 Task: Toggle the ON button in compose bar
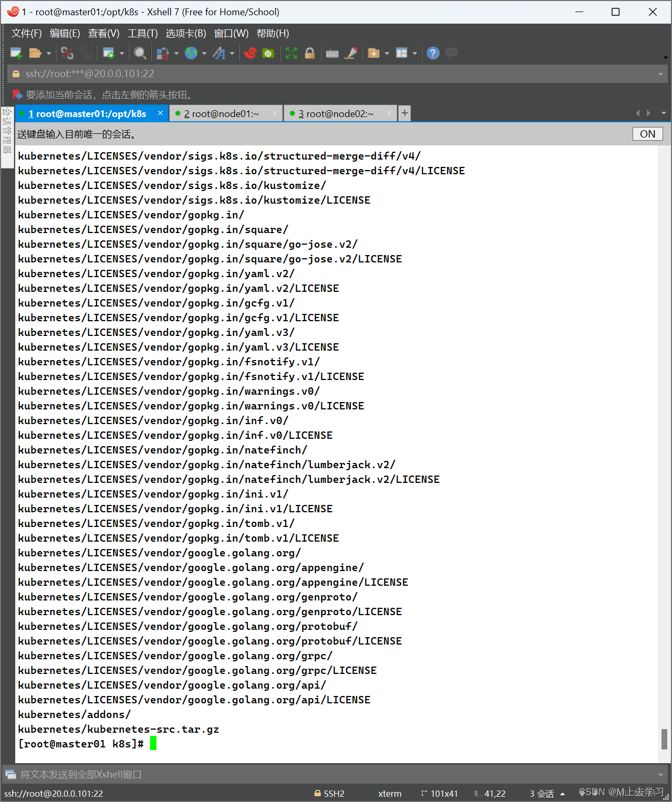click(x=647, y=134)
